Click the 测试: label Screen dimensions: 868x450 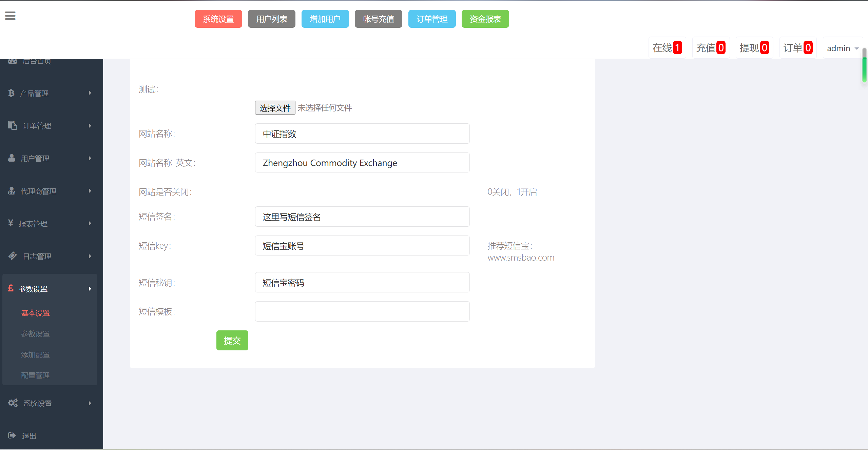point(149,89)
